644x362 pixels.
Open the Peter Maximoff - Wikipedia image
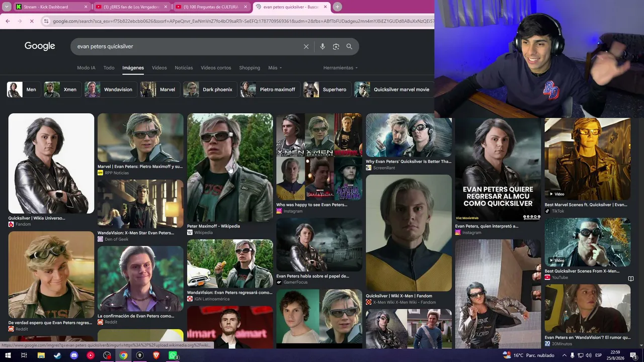pos(230,167)
